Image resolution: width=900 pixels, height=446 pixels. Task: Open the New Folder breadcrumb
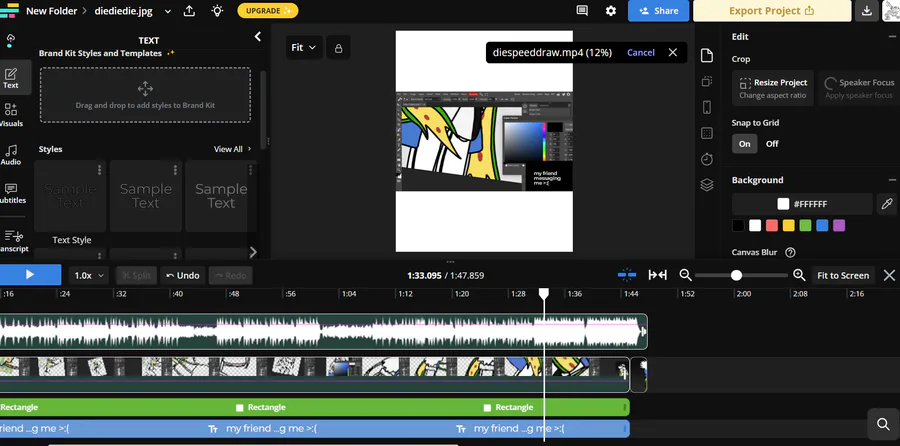pyautogui.click(x=52, y=11)
